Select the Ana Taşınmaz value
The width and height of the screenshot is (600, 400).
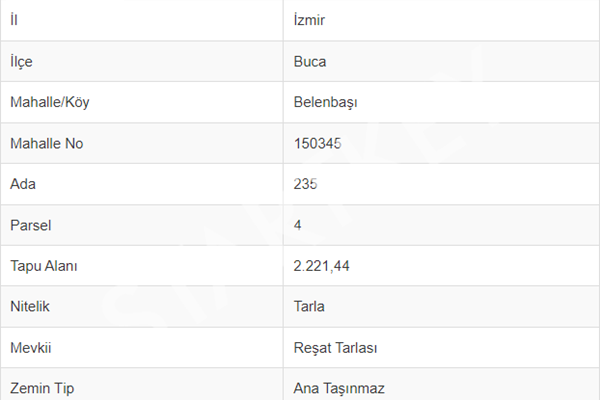(x=339, y=389)
